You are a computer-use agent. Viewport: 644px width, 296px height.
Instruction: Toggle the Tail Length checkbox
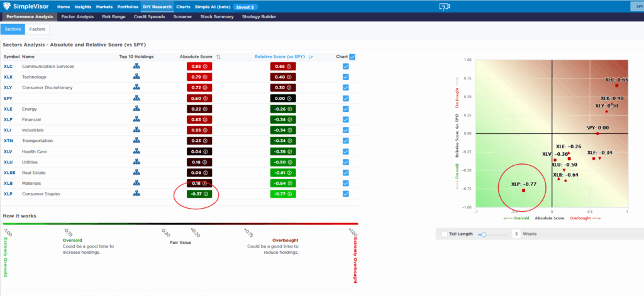pyautogui.click(x=445, y=234)
